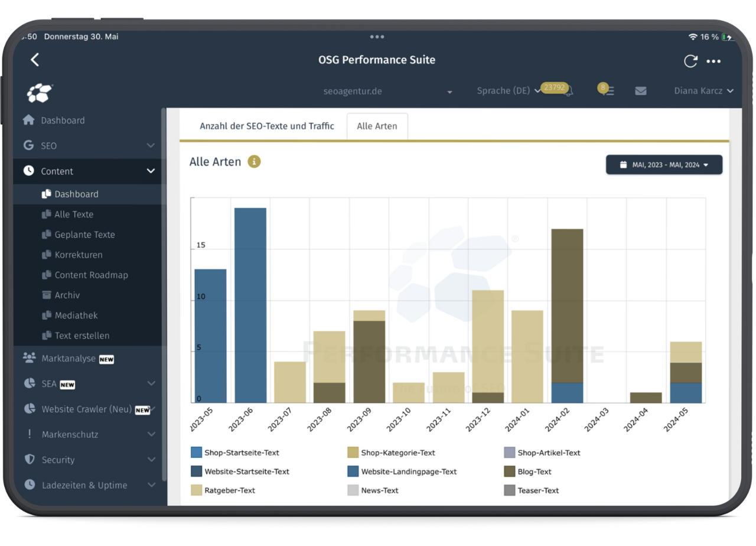Screen dimensions: 756x546
Task: Reload the page with the refresh icon
Action: pos(690,61)
